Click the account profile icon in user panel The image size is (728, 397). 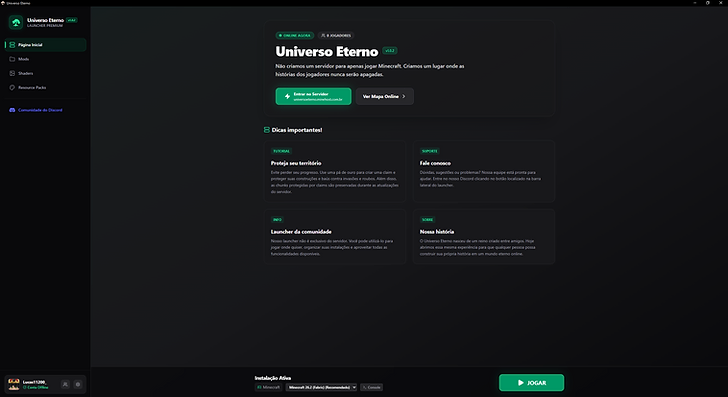(65, 384)
